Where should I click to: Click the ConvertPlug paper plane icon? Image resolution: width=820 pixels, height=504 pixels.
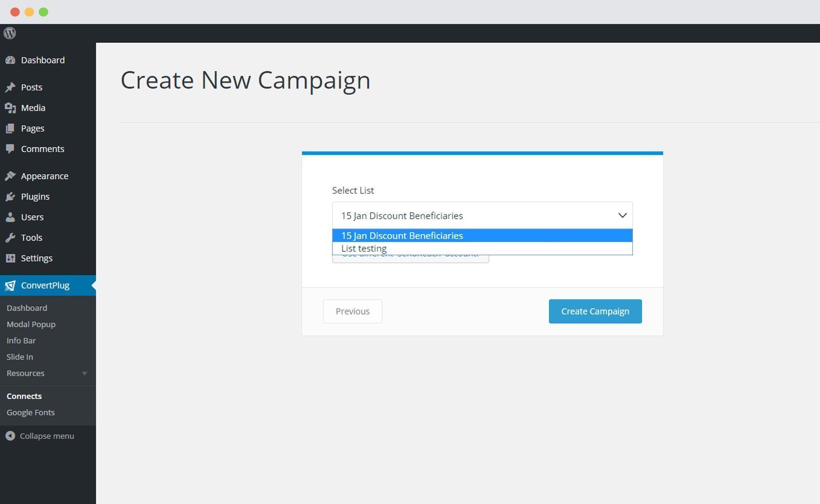tap(10, 285)
